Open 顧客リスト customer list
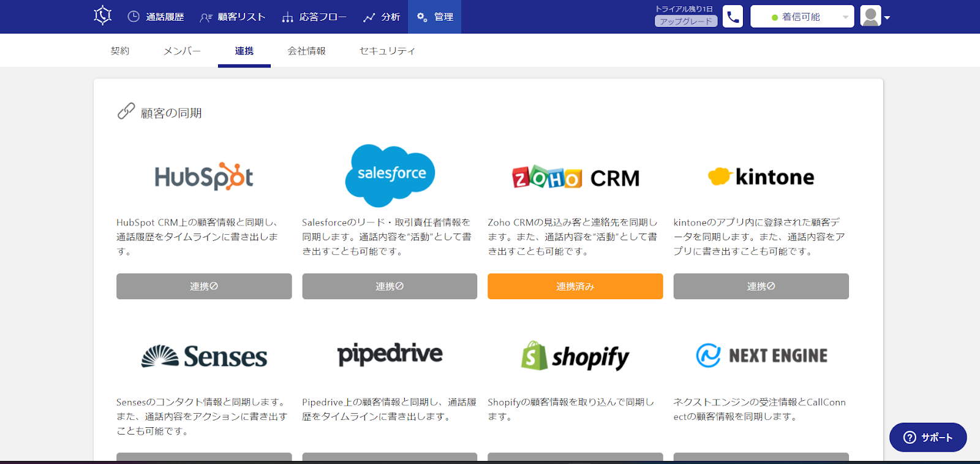This screenshot has width=980, height=464. click(x=233, y=17)
